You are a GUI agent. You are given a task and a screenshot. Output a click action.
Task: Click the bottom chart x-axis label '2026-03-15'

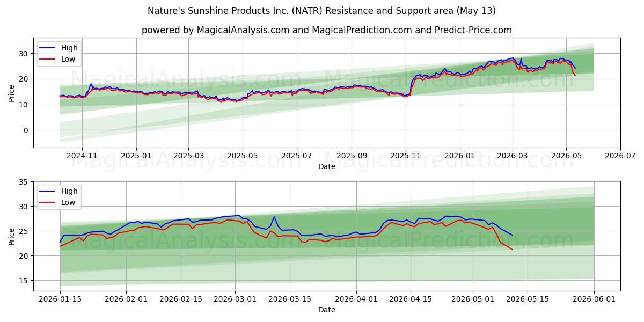[x=290, y=299]
